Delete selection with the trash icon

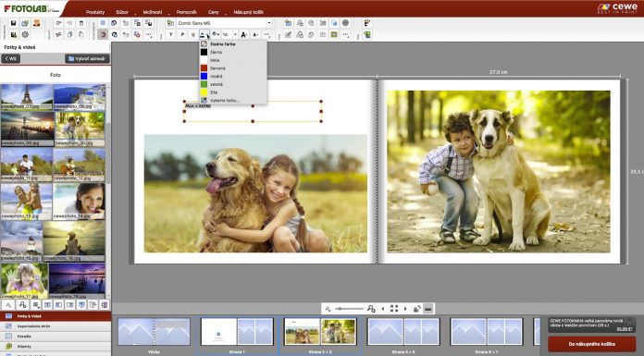click(x=81, y=23)
